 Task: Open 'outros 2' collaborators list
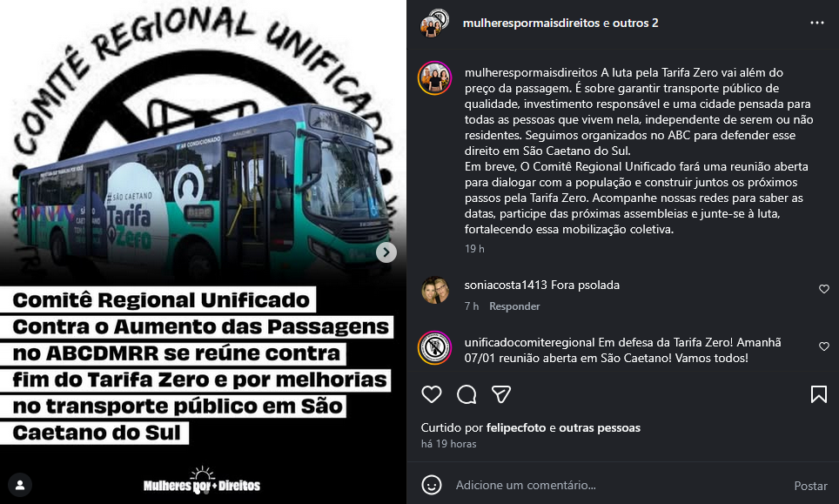coord(635,23)
